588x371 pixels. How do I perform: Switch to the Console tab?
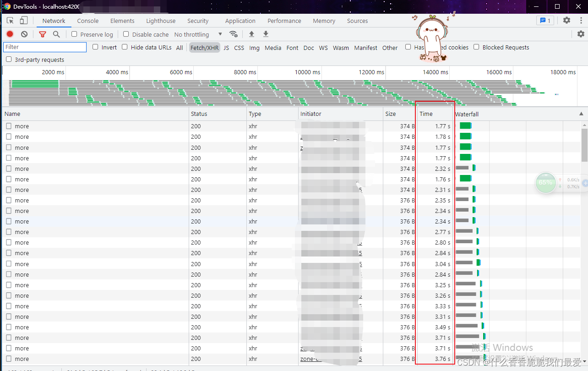pos(88,21)
